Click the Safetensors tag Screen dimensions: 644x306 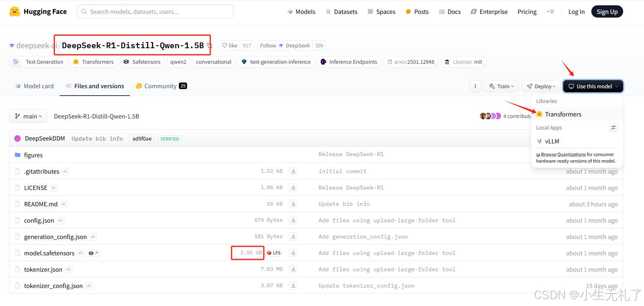pos(142,62)
